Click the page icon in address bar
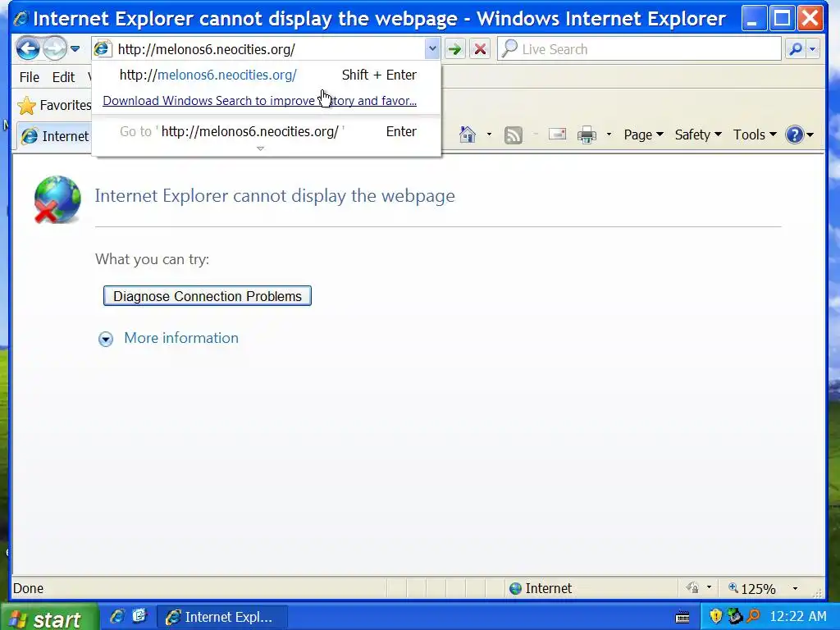Image resolution: width=840 pixels, height=630 pixels. (102, 48)
